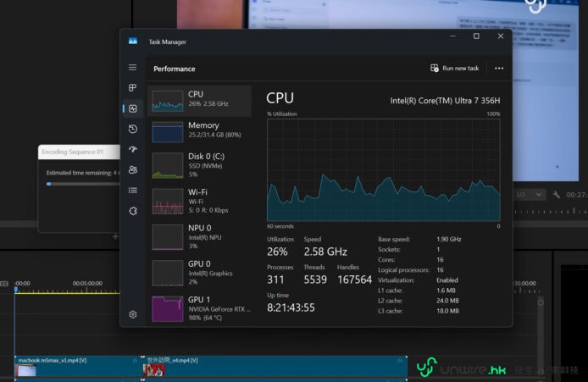Select the Memory performance entry

(x=199, y=131)
